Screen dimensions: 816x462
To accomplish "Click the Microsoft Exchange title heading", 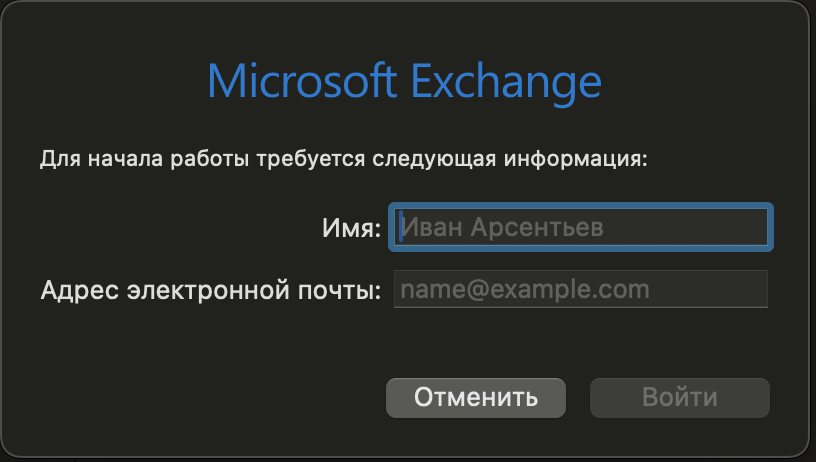I will click(x=405, y=81).
